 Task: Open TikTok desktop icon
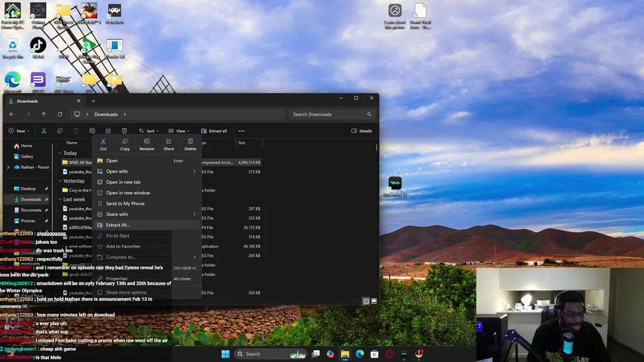pyautogui.click(x=38, y=48)
